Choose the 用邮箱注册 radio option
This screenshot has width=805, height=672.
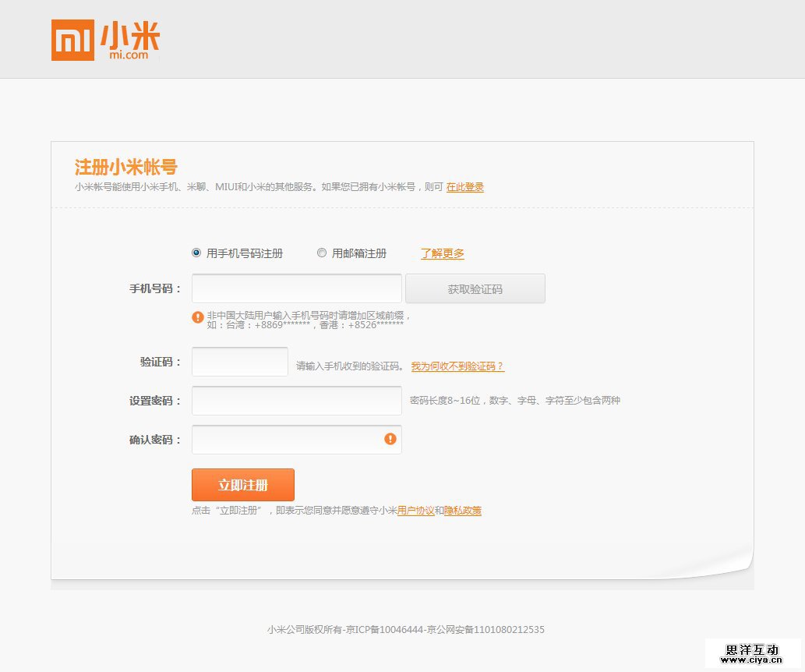coord(322,253)
